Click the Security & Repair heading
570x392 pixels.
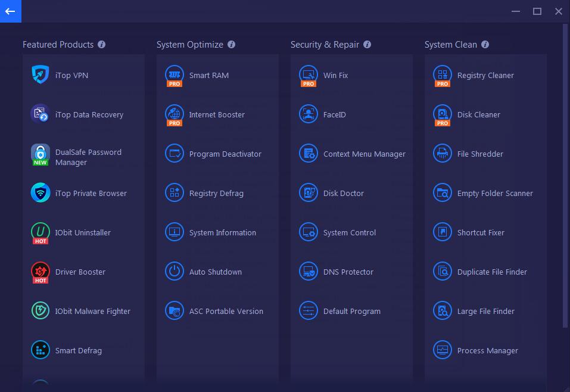point(325,45)
